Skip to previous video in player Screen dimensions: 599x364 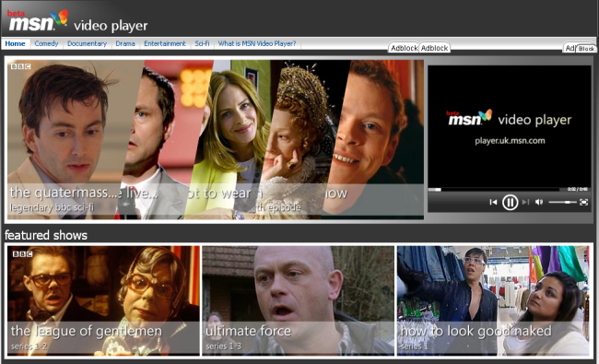click(493, 202)
